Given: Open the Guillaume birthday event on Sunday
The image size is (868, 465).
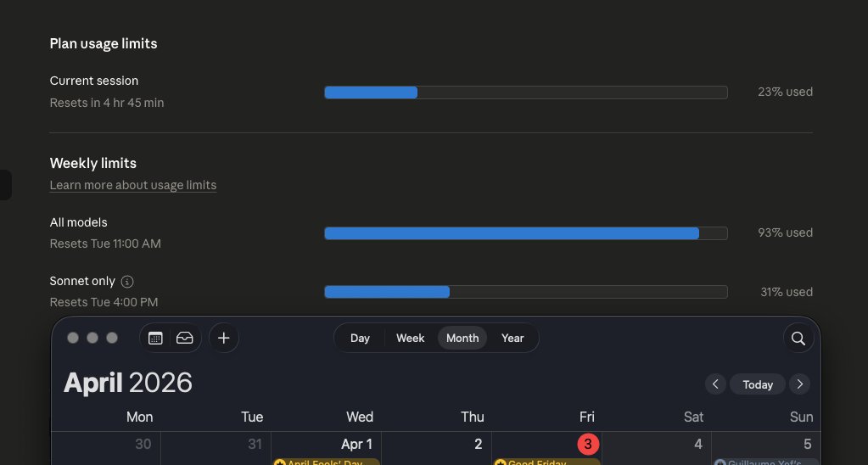Looking at the screenshot, I should (766, 462).
